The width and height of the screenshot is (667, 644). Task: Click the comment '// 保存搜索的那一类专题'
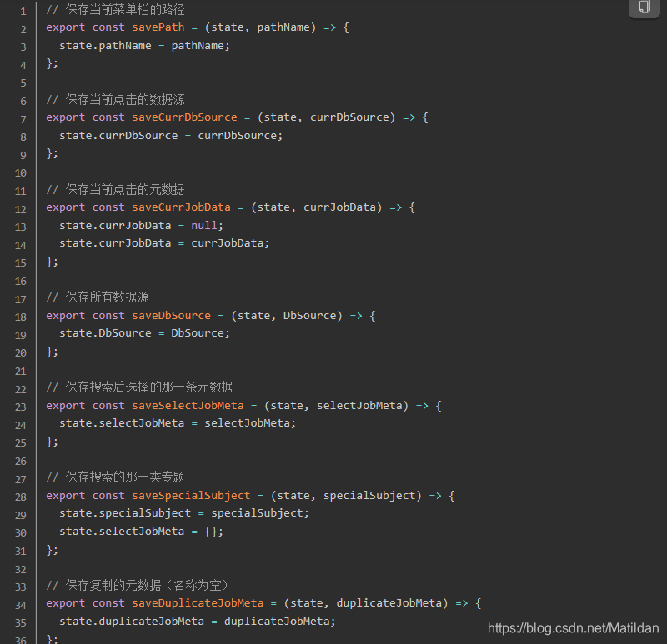(x=115, y=477)
